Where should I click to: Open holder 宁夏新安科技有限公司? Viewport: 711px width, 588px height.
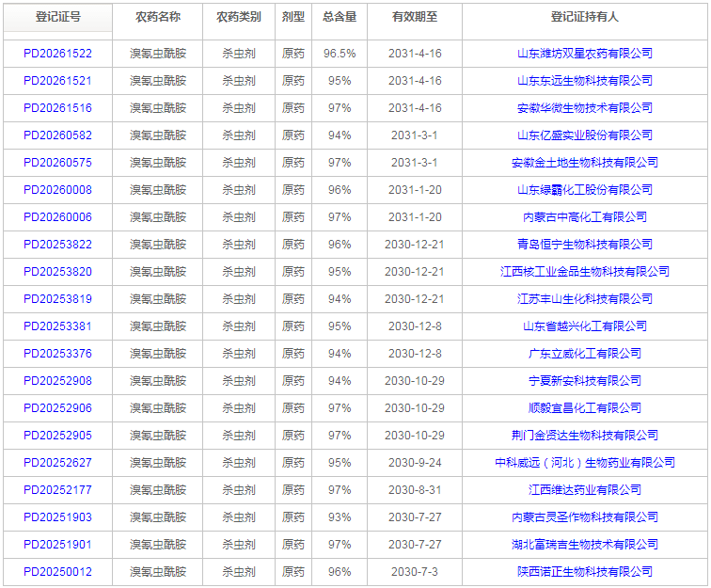point(585,380)
